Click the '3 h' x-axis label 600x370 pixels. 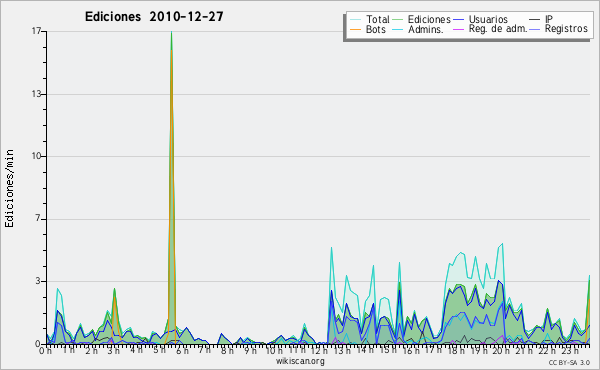click(114, 350)
